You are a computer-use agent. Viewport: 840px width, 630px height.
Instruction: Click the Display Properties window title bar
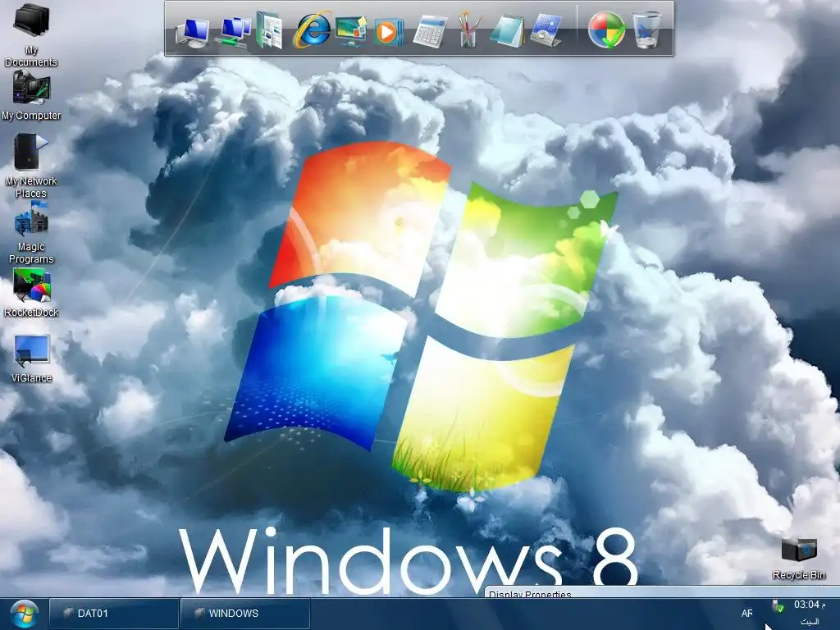(x=662, y=592)
